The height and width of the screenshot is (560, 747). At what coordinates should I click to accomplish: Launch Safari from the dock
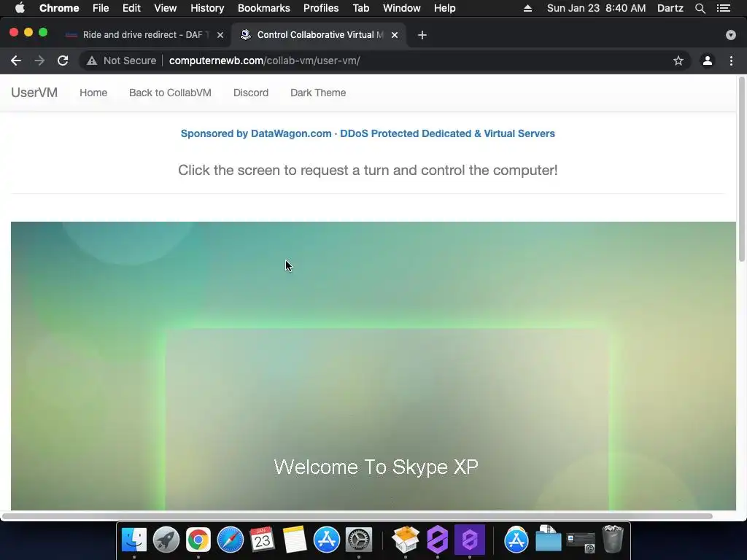[x=230, y=540]
